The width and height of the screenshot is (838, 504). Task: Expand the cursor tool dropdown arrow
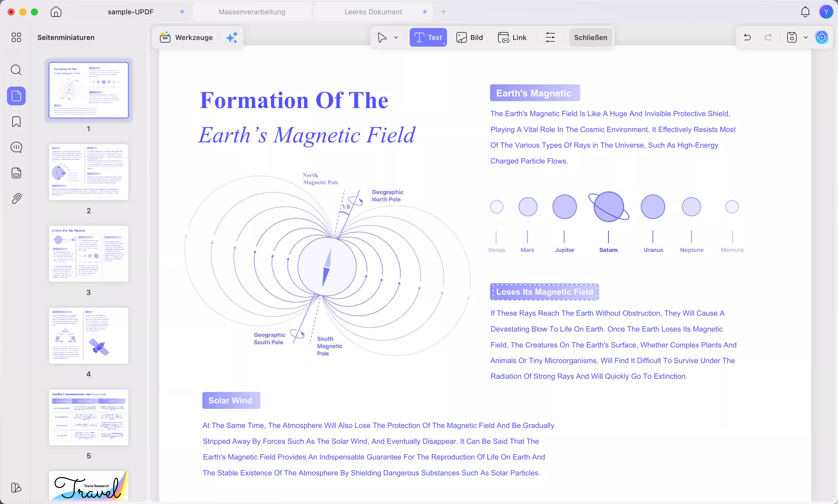point(396,37)
